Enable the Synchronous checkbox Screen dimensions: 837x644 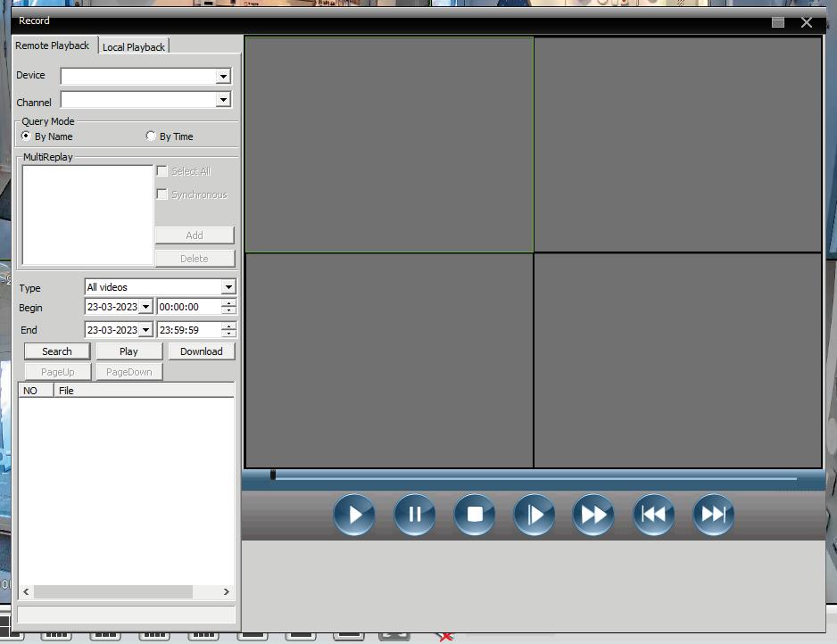coord(162,194)
